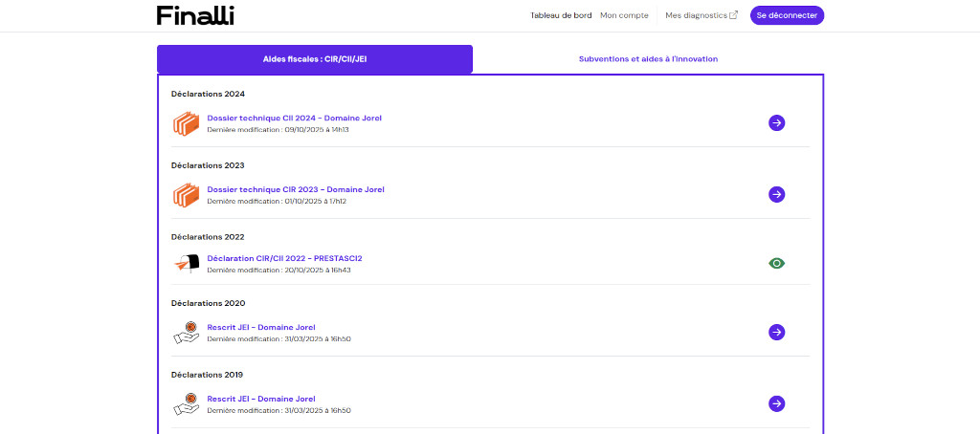Click the orange folder icon for CII 2024
This screenshot has height=434, width=980.
[186, 123]
